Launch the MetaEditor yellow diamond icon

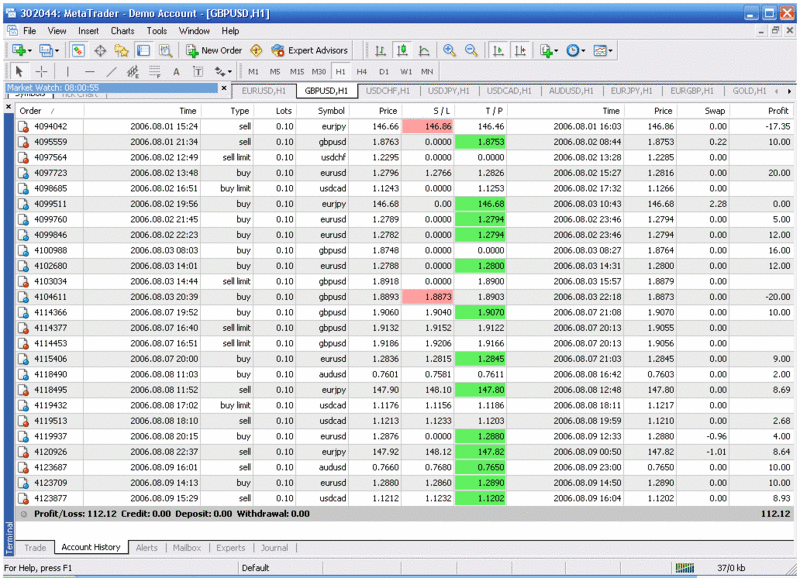[x=256, y=51]
